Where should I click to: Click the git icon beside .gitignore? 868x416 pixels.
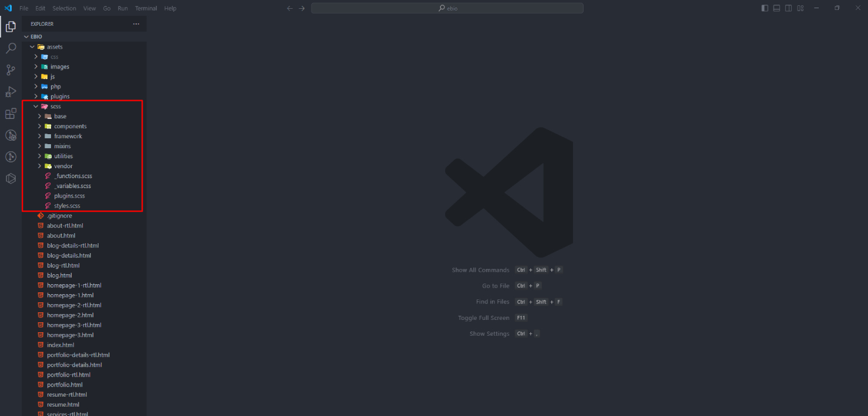(40, 216)
